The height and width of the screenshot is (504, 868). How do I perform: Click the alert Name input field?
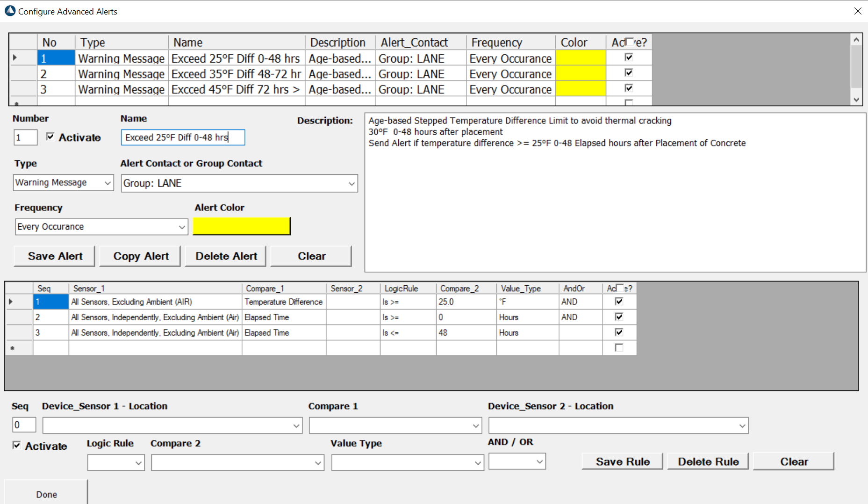tap(183, 137)
